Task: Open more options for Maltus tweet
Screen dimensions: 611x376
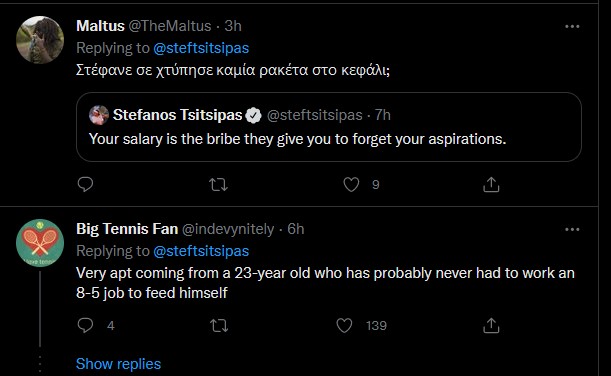Action: click(x=572, y=26)
